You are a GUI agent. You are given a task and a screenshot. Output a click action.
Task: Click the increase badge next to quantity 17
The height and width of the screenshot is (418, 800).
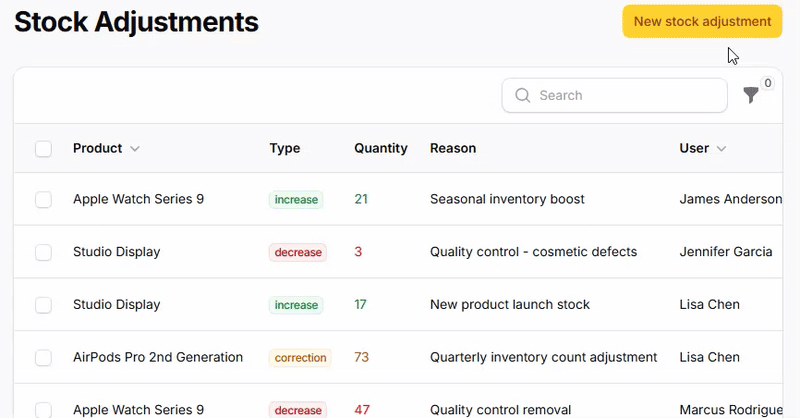(x=296, y=305)
